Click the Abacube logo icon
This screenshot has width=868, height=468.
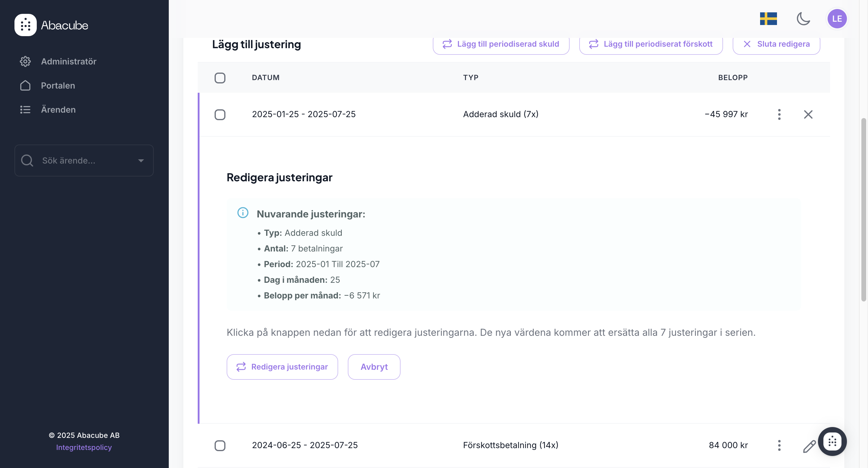coord(25,25)
